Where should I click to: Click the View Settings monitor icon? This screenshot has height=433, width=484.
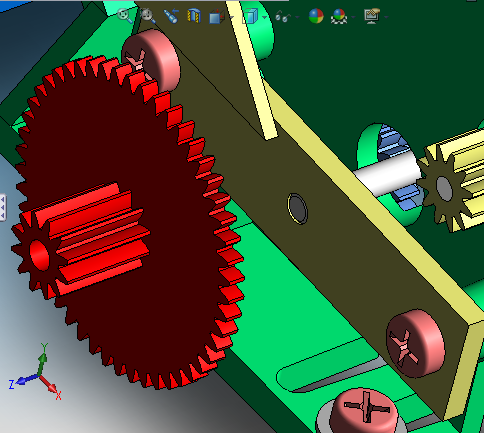click(x=373, y=16)
